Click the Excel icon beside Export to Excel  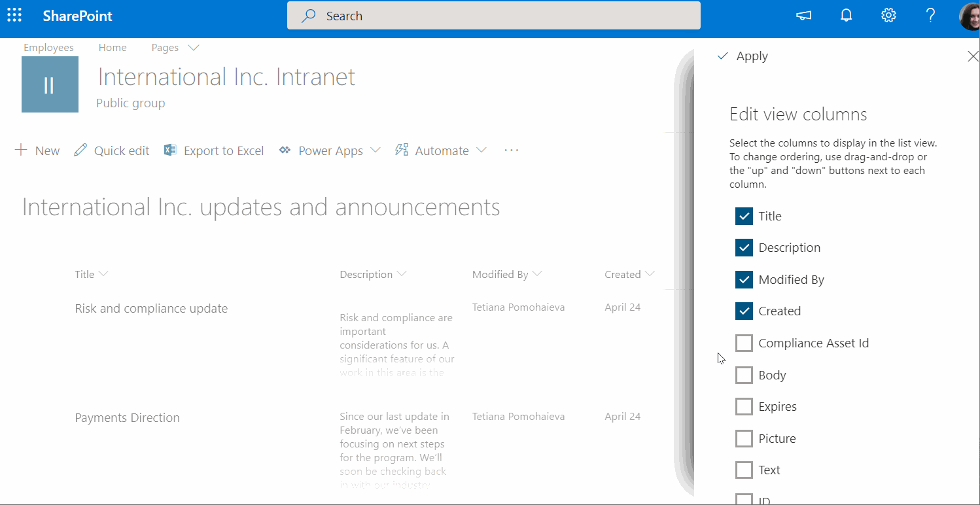point(170,150)
